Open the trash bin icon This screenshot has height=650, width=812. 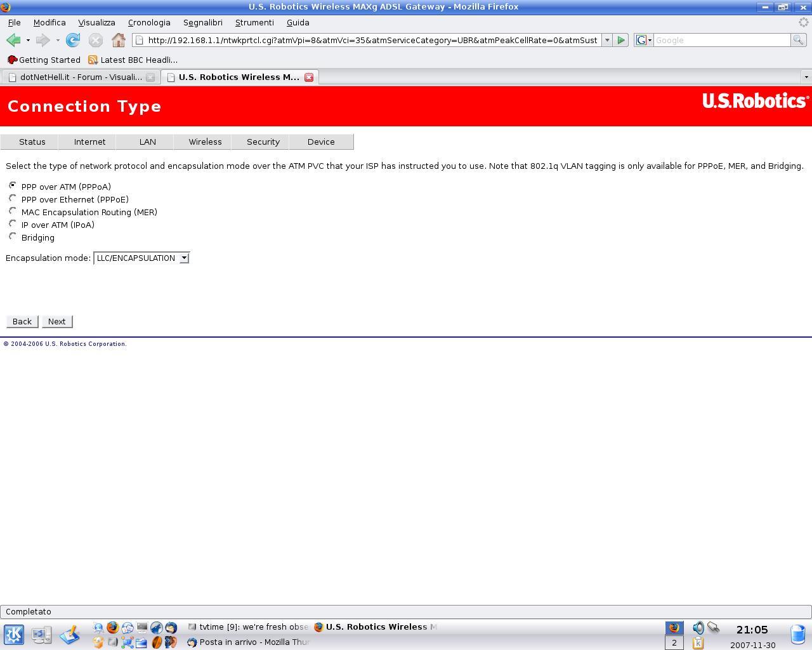pos(798,634)
